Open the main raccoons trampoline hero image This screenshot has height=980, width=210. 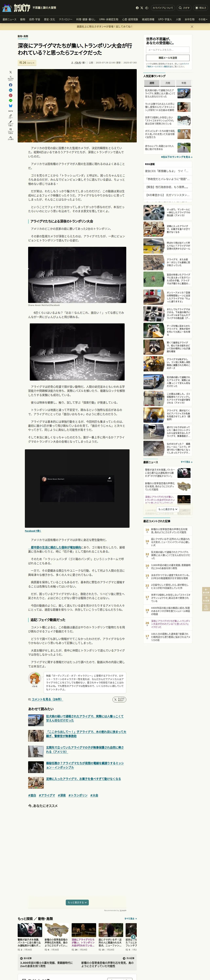[77, 106]
